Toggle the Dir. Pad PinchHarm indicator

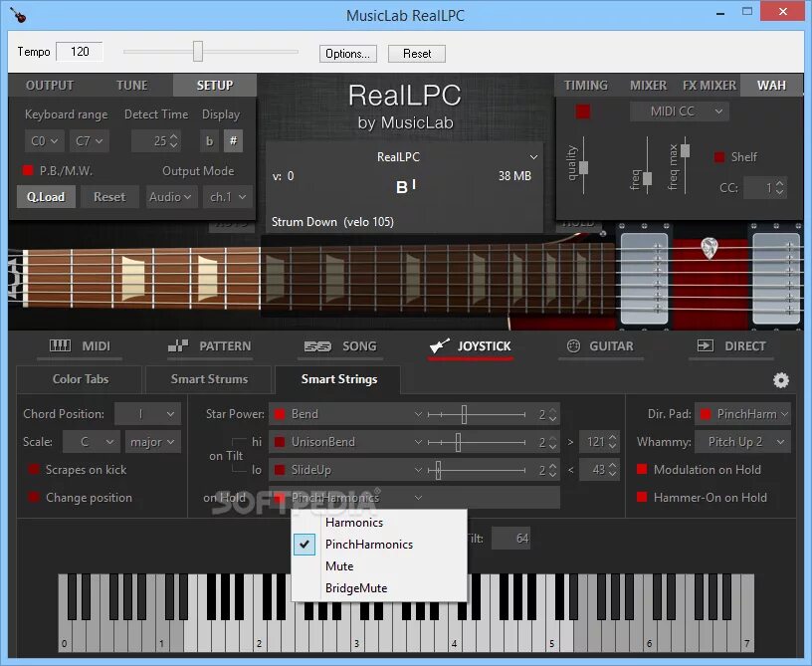pos(706,414)
